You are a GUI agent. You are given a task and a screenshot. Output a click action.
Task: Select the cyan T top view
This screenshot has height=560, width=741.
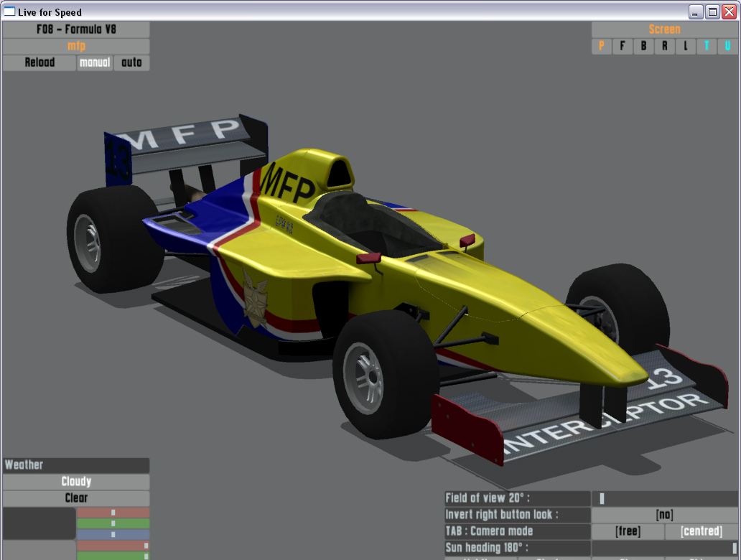pos(707,46)
